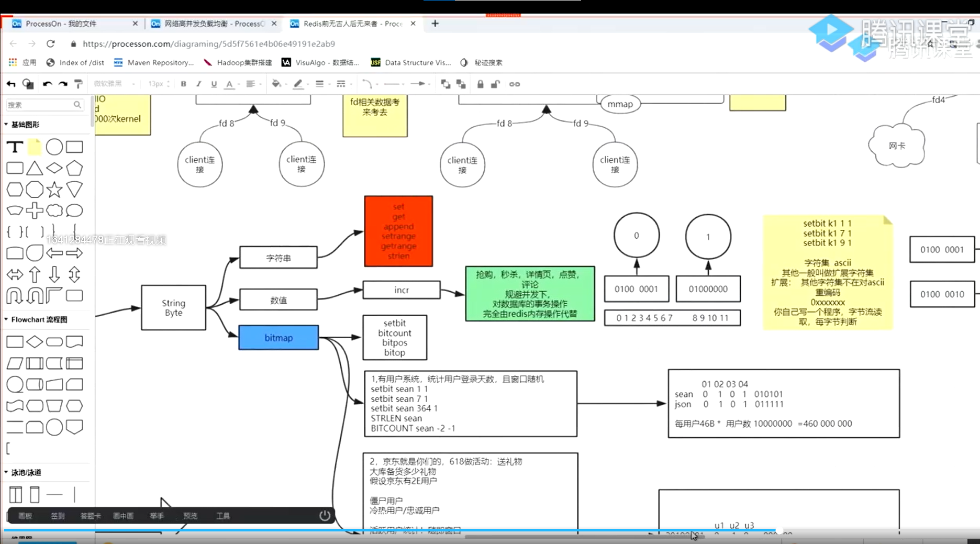The image size is (980, 544).
Task: Click 答题卡 in the bottom overlay bar
Action: click(91, 516)
